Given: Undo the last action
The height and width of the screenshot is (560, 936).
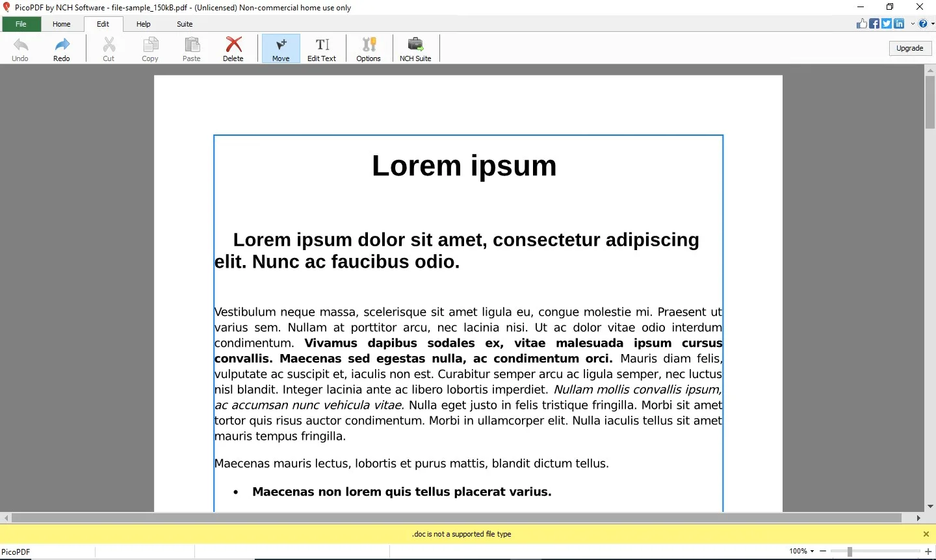Looking at the screenshot, I should 20,49.
